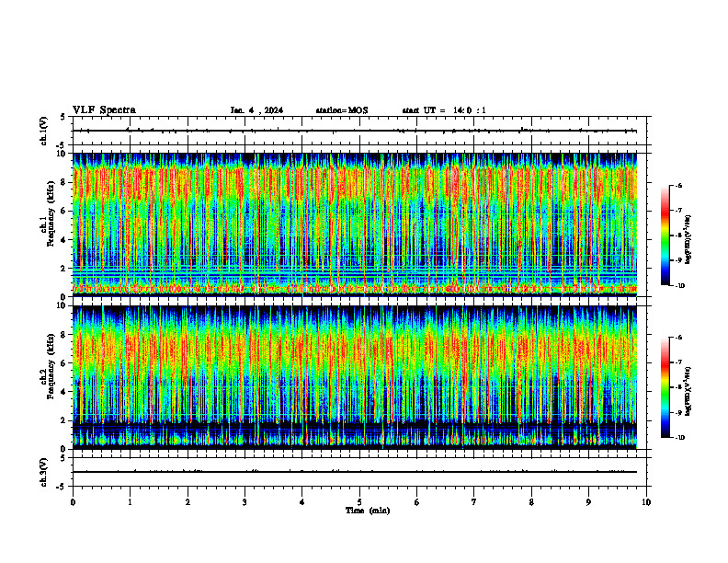Click the ch.3 voltage waveform trace
Screen dimensions: 728x563
355,472
